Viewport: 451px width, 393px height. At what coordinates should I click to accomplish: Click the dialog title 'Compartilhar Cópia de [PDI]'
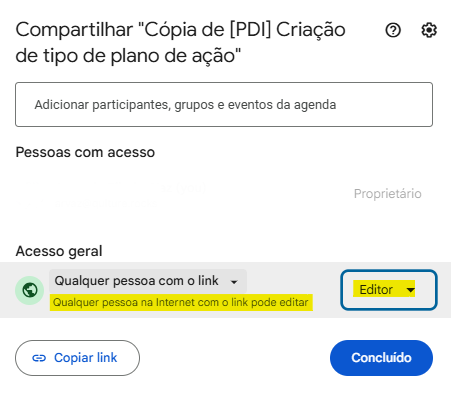tap(180, 42)
